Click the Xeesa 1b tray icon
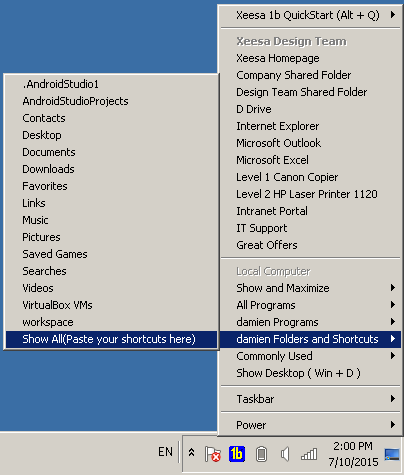Image resolution: width=405 pixels, height=475 pixels. [237, 454]
